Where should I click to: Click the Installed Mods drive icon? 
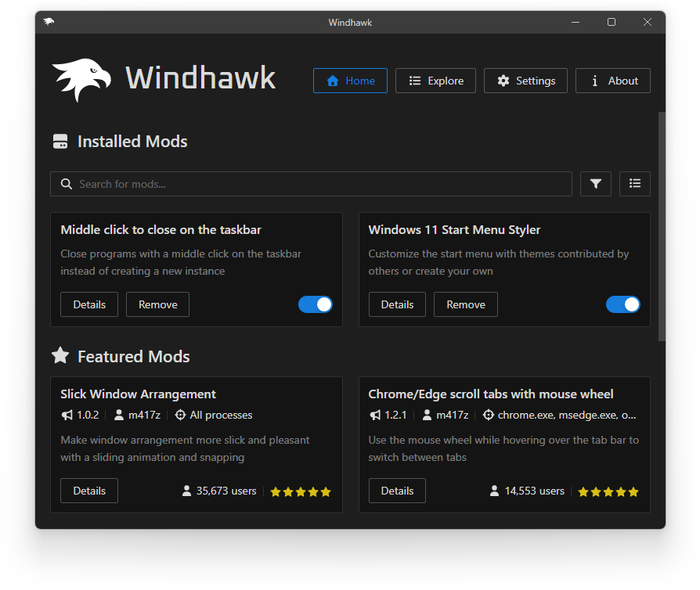click(x=60, y=142)
